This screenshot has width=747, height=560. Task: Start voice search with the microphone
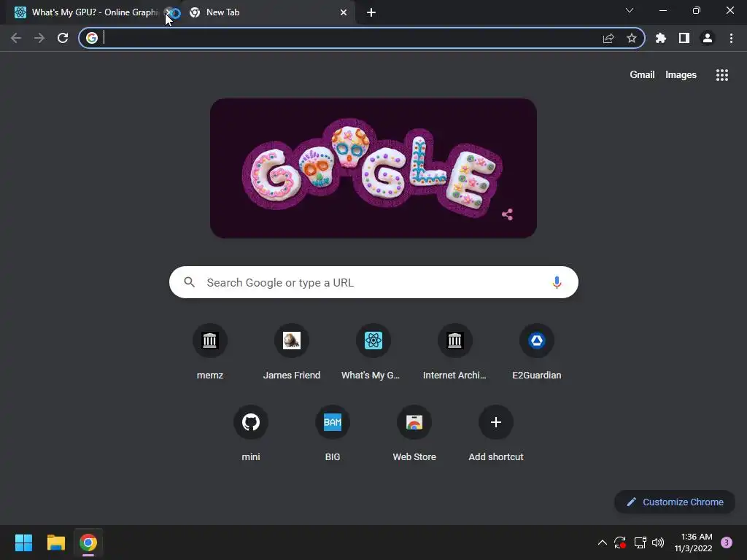click(x=557, y=282)
